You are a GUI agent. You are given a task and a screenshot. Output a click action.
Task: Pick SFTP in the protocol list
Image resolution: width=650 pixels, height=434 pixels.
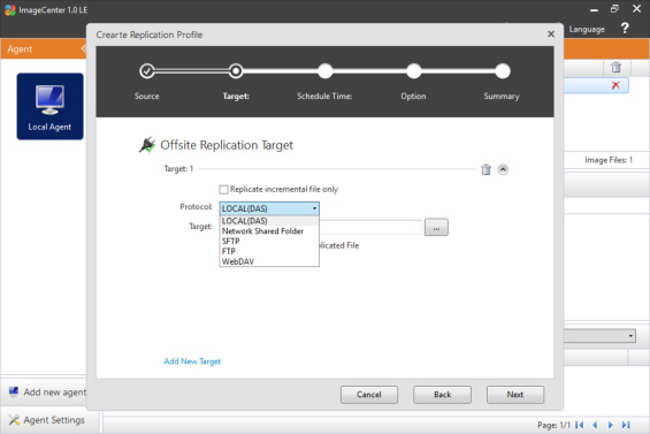pyautogui.click(x=269, y=241)
